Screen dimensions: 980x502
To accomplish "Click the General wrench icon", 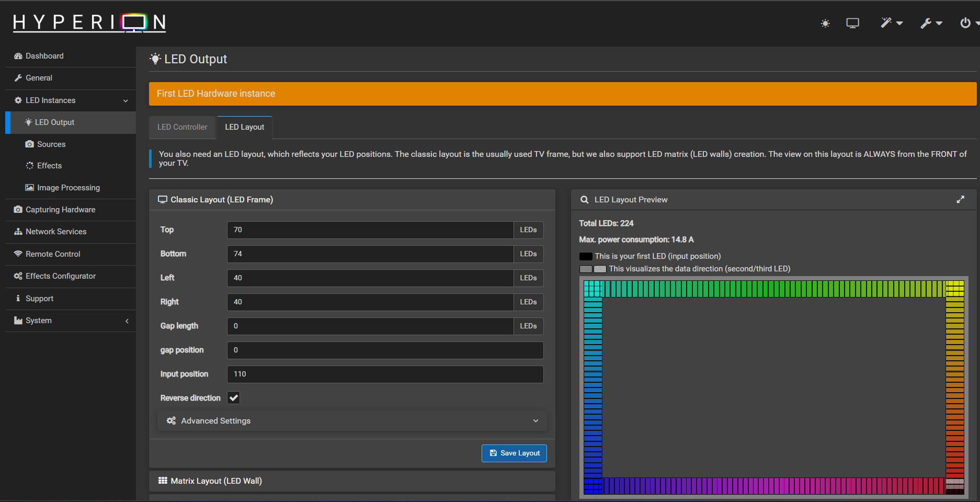I will point(18,78).
